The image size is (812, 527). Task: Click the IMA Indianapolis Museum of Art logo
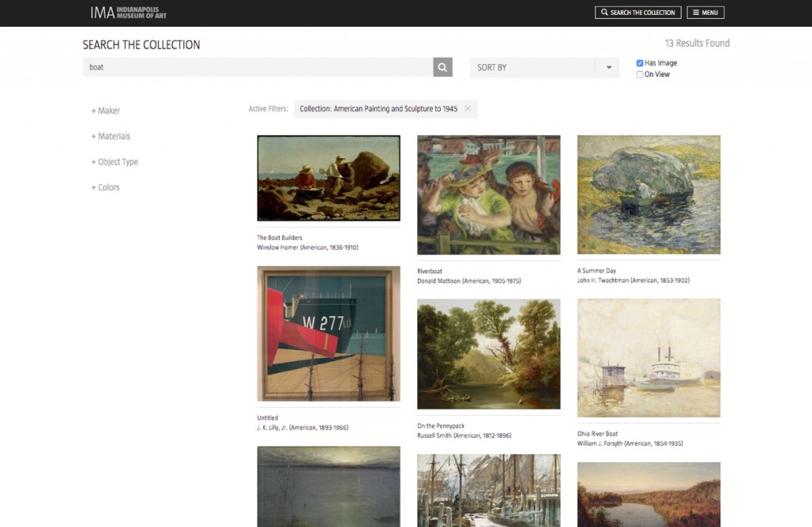[x=128, y=13]
